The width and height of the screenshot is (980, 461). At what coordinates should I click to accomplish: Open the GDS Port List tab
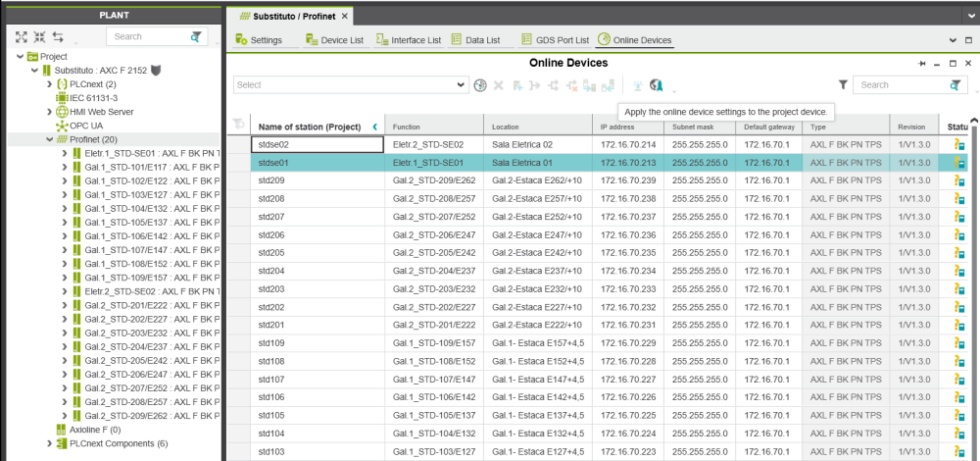(x=553, y=40)
